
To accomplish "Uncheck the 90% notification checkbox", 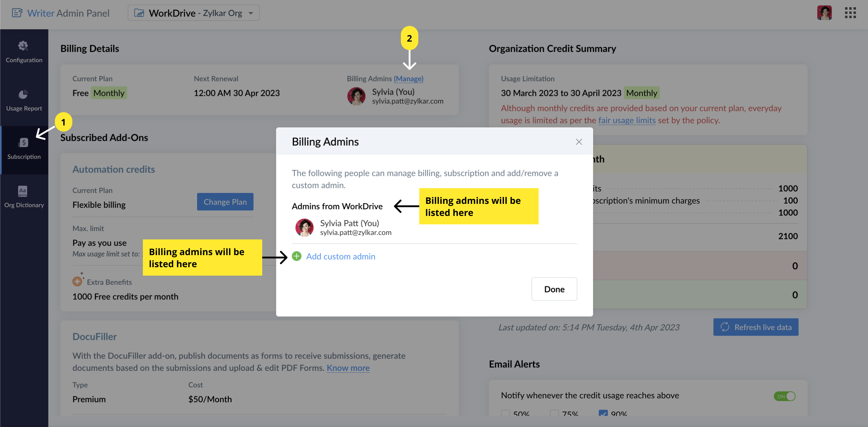I will pyautogui.click(x=603, y=413).
